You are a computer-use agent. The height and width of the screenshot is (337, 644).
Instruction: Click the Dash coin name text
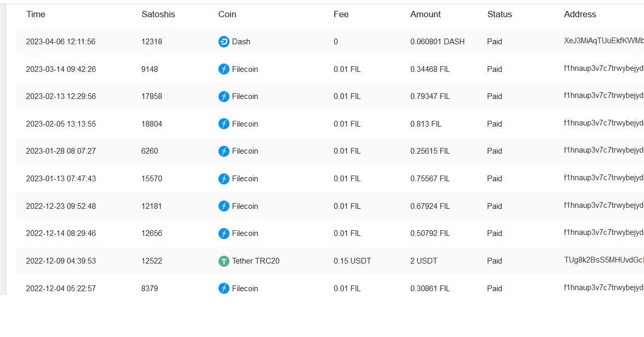(x=241, y=42)
